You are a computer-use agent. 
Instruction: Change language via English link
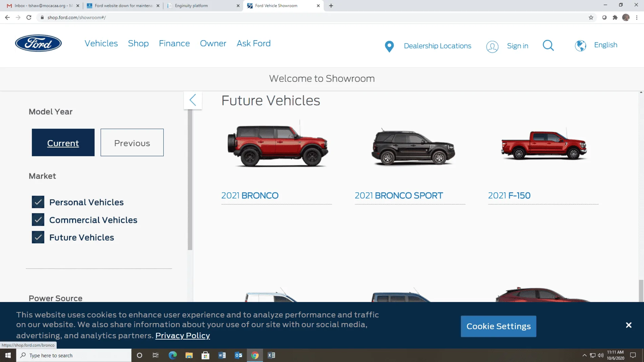click(605, 45)
